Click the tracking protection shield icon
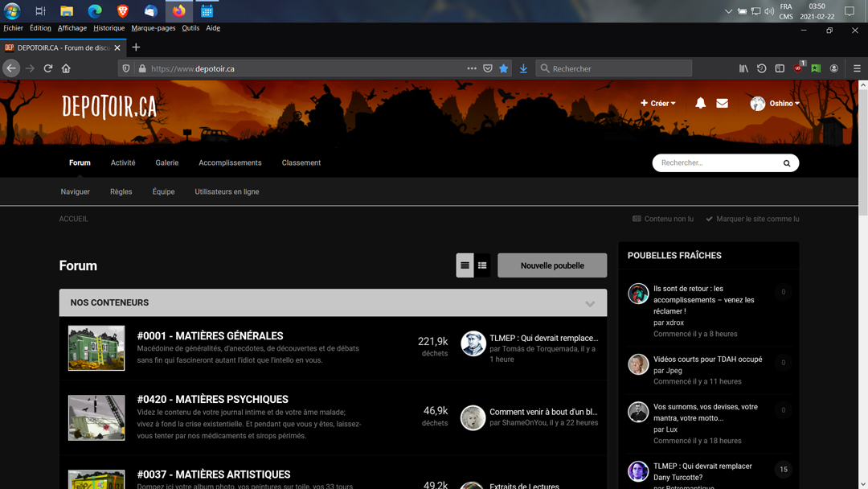The width and height of the screenshot is (868, 489). (126, 68)
